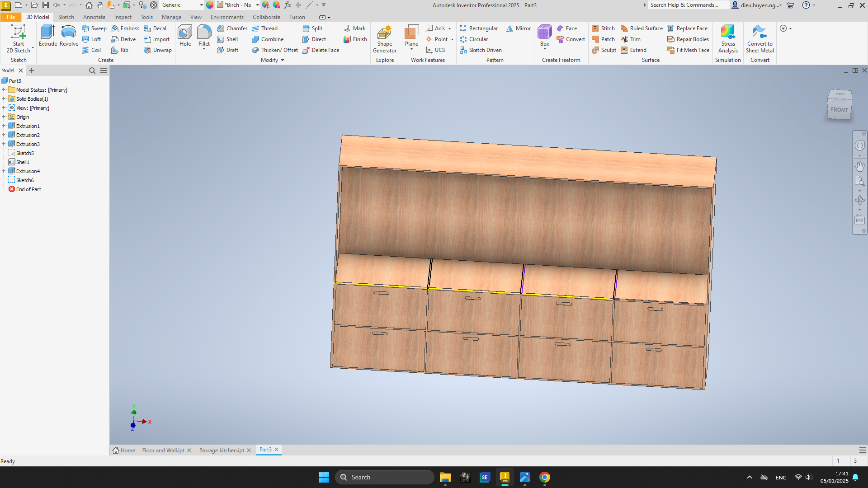Image resolution: width=868 pixels, height=488 pixels.
Task: Select the Split tool
Action: [x=312, y=28]
